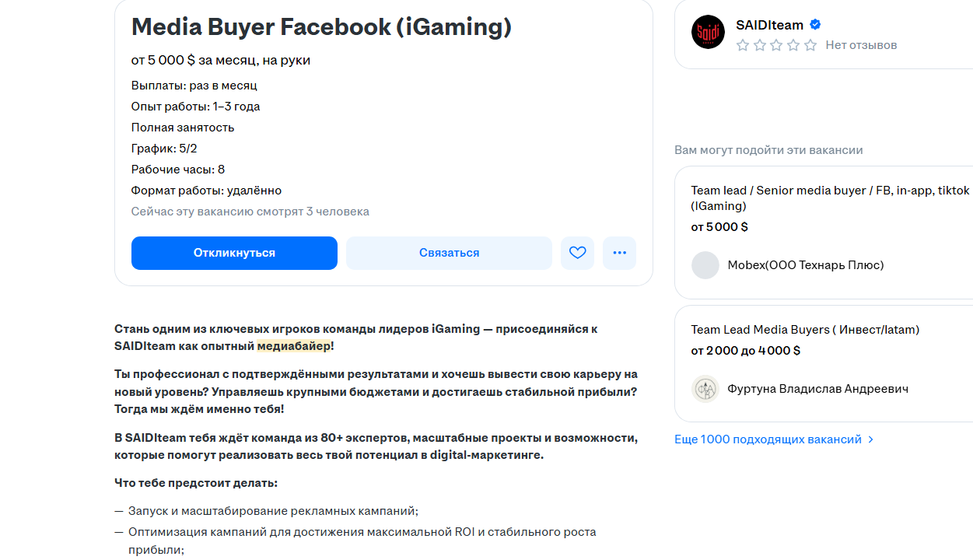The height and width of the screenshot is (560, 973).
Task: Click the chevron after Еще 1000 подходящих вакансий
Action: tap(871, 439)
